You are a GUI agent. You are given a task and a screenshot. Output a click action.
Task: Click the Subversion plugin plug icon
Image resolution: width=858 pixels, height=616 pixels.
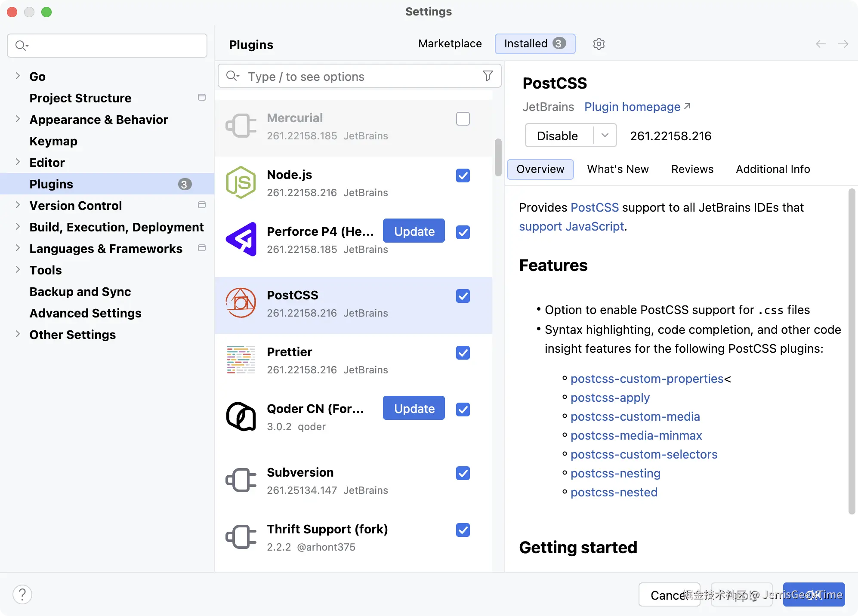coord(241,480)
